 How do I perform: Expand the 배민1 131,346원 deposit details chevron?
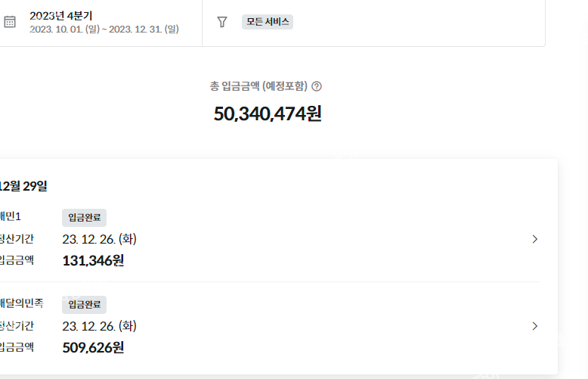coord(535,239)
